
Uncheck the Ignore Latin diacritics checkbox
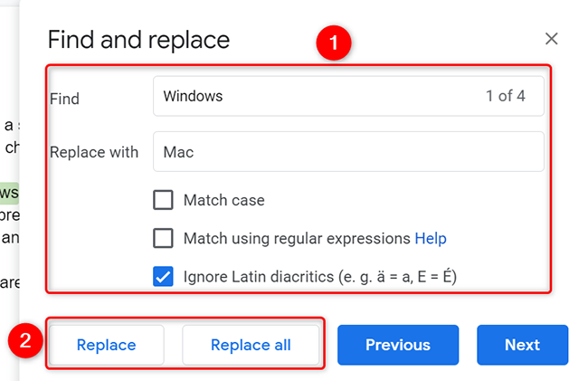point(164,277)
